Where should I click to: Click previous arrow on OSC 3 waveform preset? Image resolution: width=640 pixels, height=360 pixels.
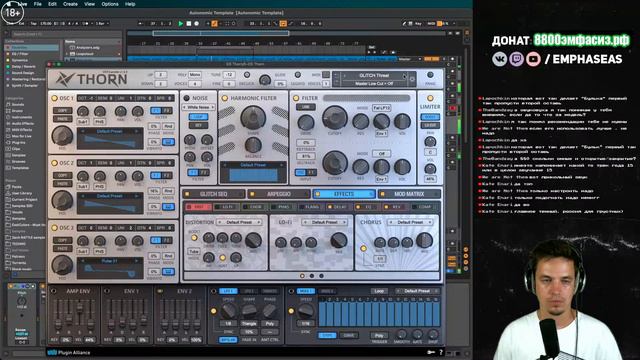tap(83, 261)
